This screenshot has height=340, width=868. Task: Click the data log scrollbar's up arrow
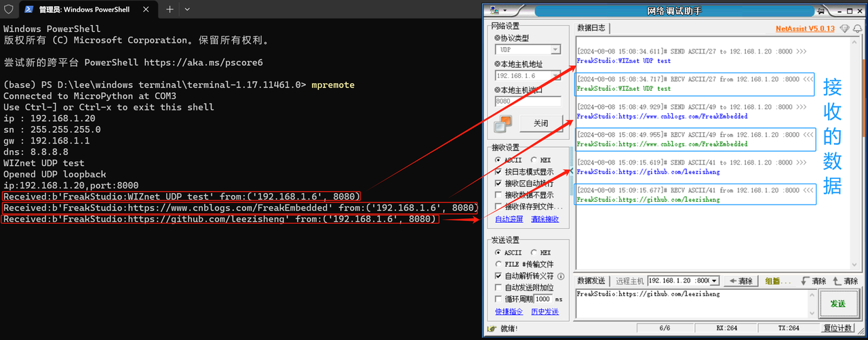[x=856, y=41]
